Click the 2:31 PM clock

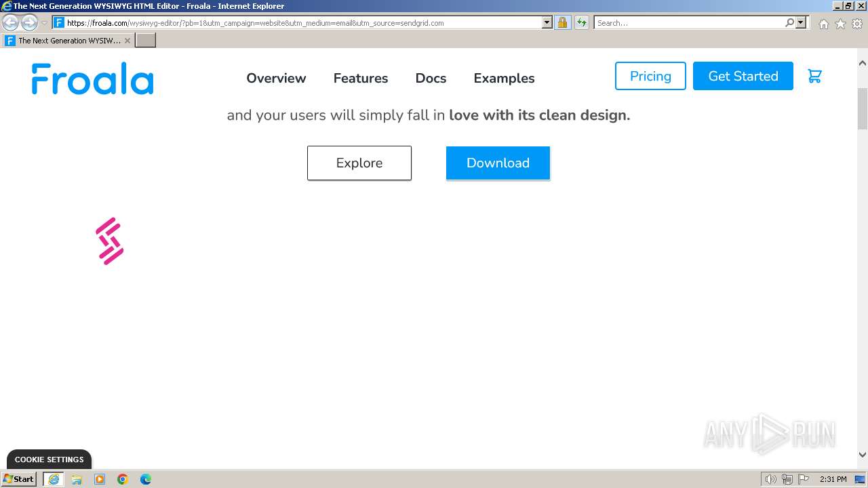833,479
